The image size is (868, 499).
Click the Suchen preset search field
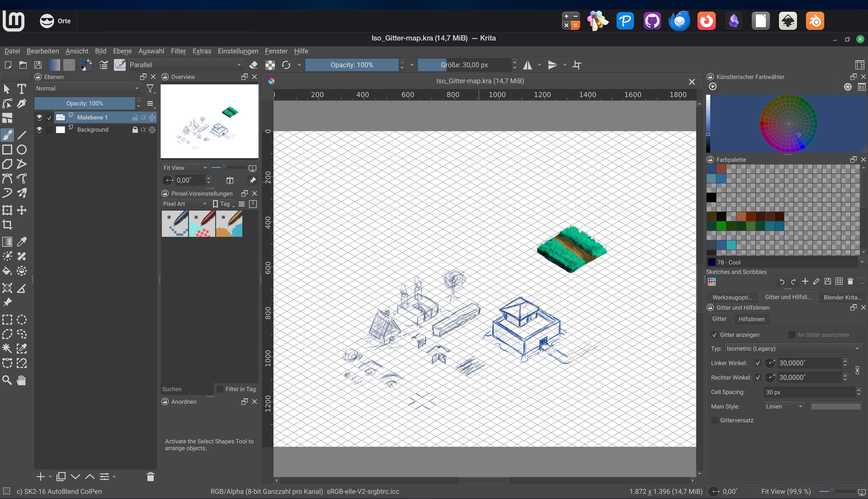click(x=187, y=389)
